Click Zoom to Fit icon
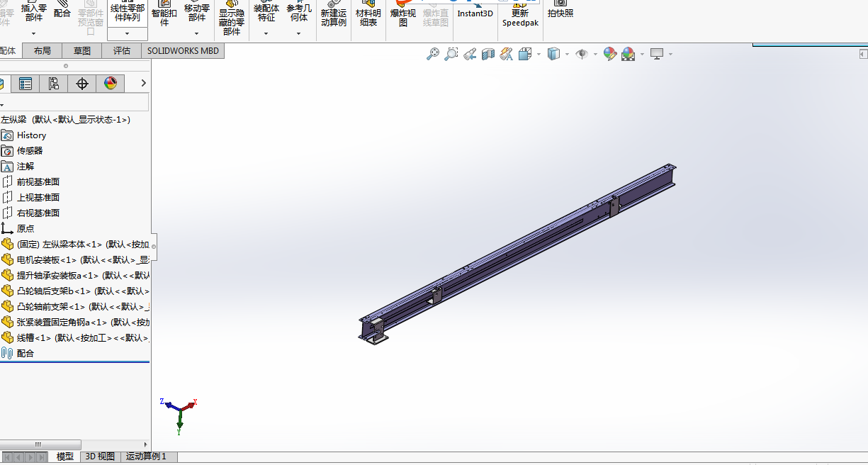This screenshot has height=465, width=868. 432,54
